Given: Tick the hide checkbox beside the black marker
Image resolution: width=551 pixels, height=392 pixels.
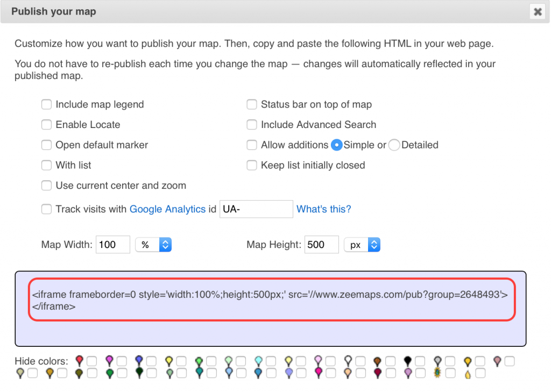Looking at the screenshot, I should tap(420, 361).
